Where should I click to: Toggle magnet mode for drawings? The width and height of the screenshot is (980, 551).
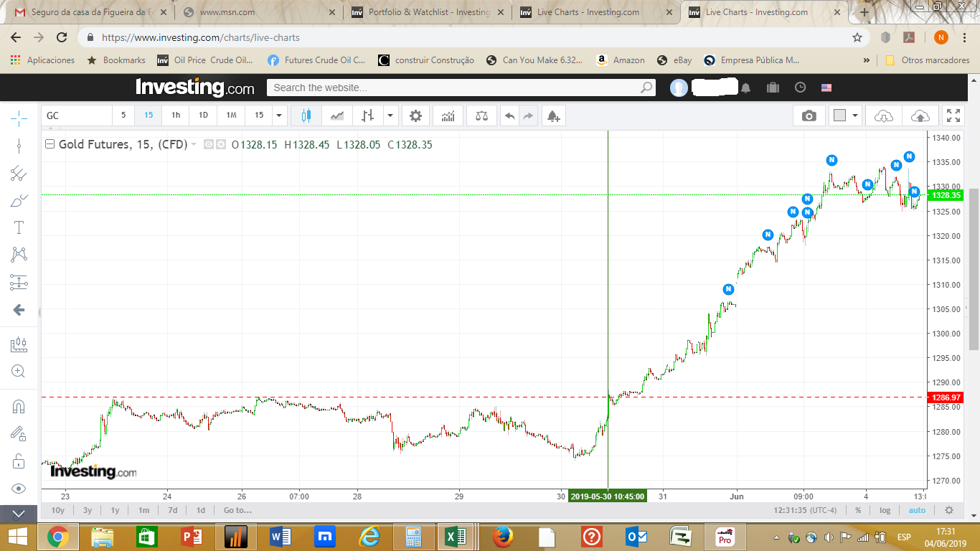tap(19, 407)
